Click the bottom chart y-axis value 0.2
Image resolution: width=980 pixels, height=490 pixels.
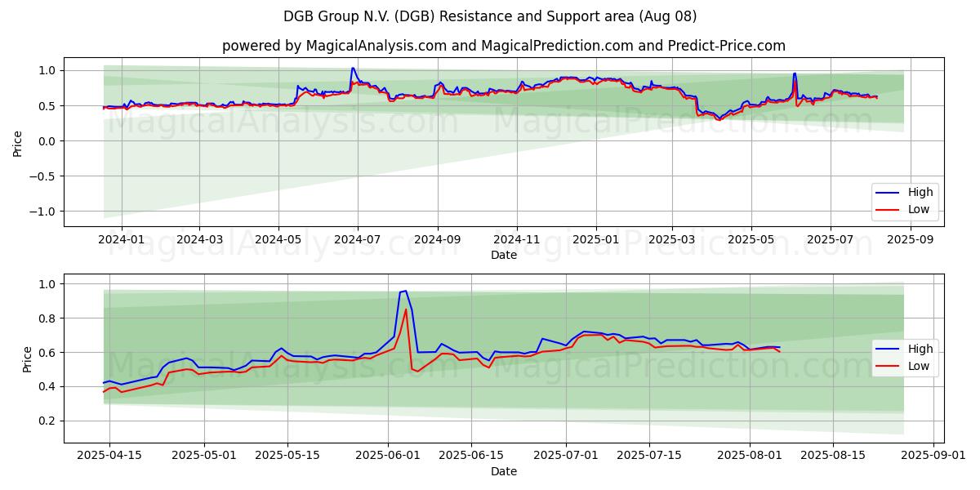click(x=47, y=421)
